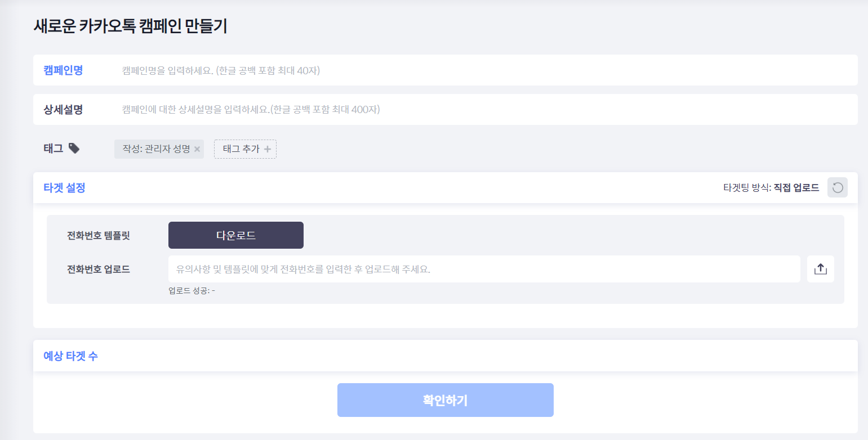
Task: Click the 상세설명 label
Action: [63, 109]
